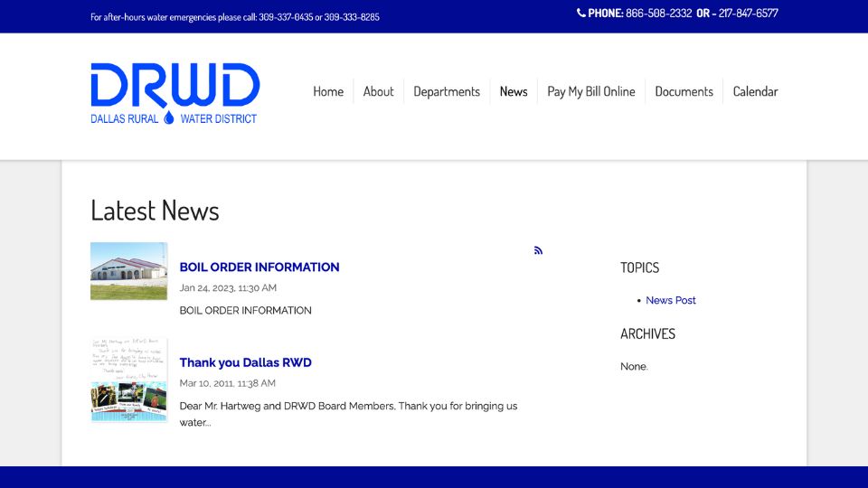Select News Post topic link
The image size is (868, 488).
pyautogui.click(x=671, y=300)
